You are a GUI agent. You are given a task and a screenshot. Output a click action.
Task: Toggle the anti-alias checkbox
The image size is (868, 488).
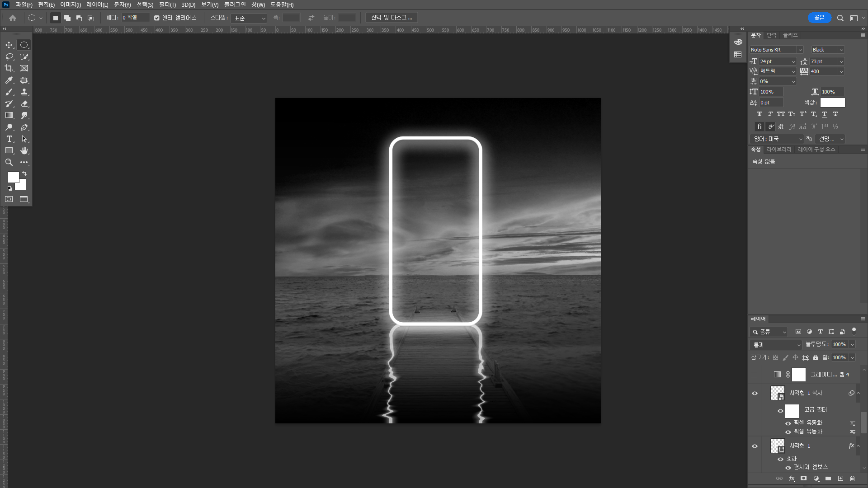(x=156, y=18)
